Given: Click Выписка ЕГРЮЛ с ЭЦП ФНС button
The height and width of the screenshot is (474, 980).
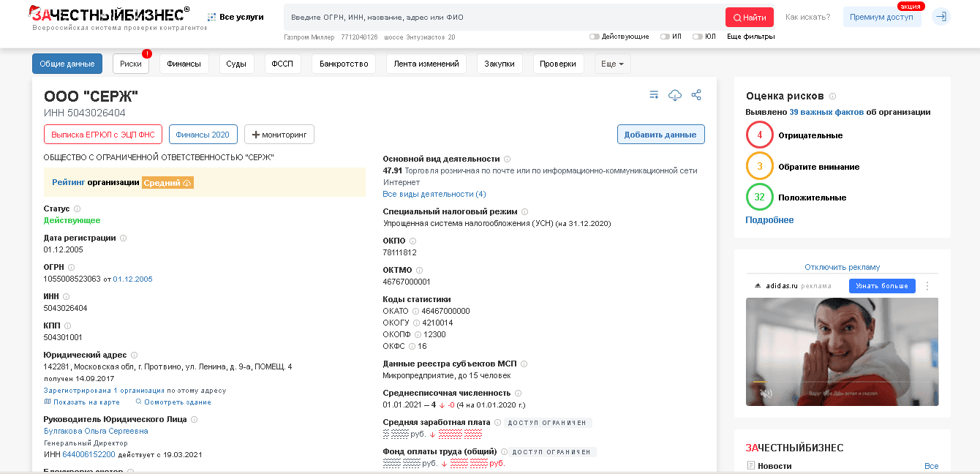Looking at the screenshot, I should [x=102, y=135].
